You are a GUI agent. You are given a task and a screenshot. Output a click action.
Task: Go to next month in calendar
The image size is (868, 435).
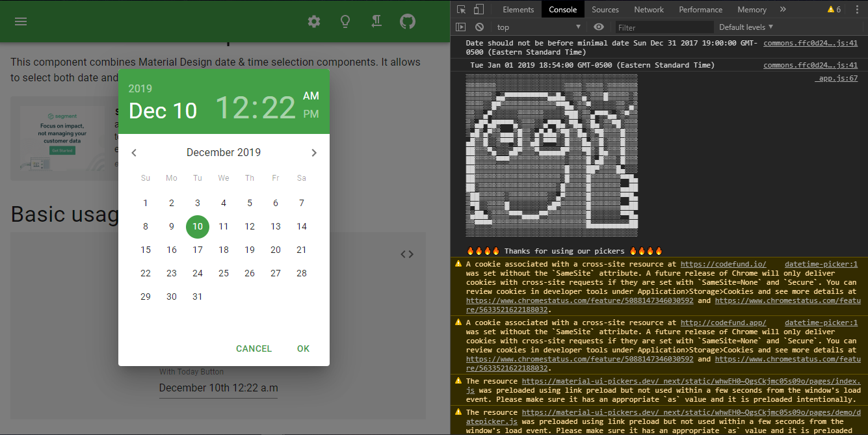point(314,153)
